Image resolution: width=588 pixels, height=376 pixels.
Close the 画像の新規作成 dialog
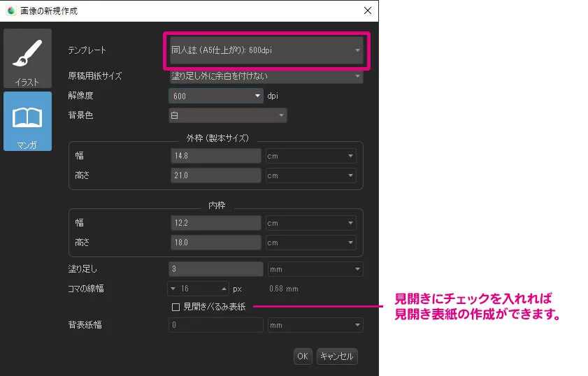coord(368,10)
